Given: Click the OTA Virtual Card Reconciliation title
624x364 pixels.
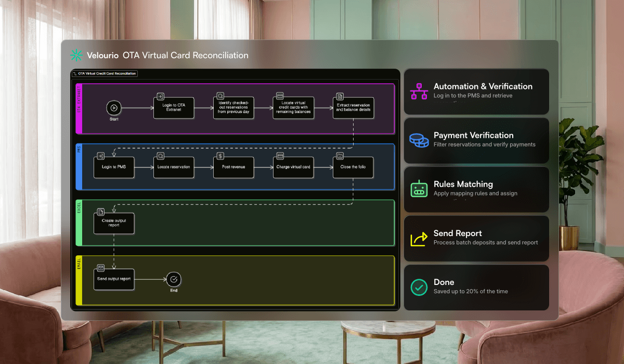Looking at the screenshot, I should click(186, 55).
